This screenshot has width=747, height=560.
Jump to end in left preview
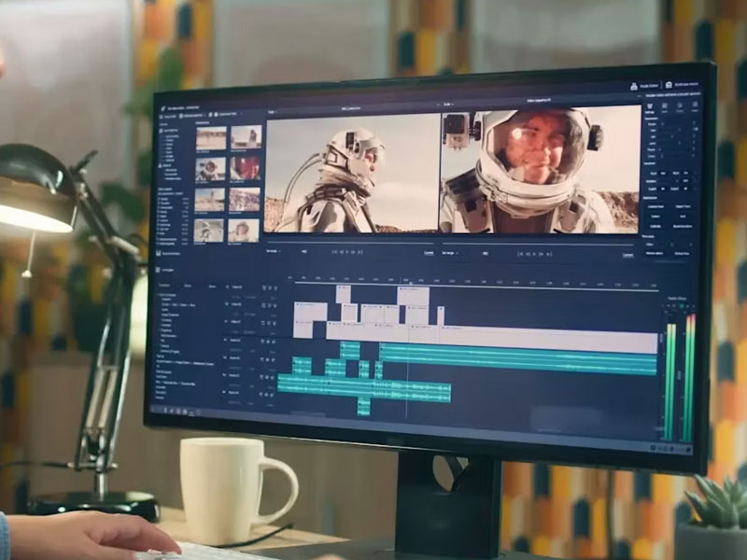pos(360,252)
